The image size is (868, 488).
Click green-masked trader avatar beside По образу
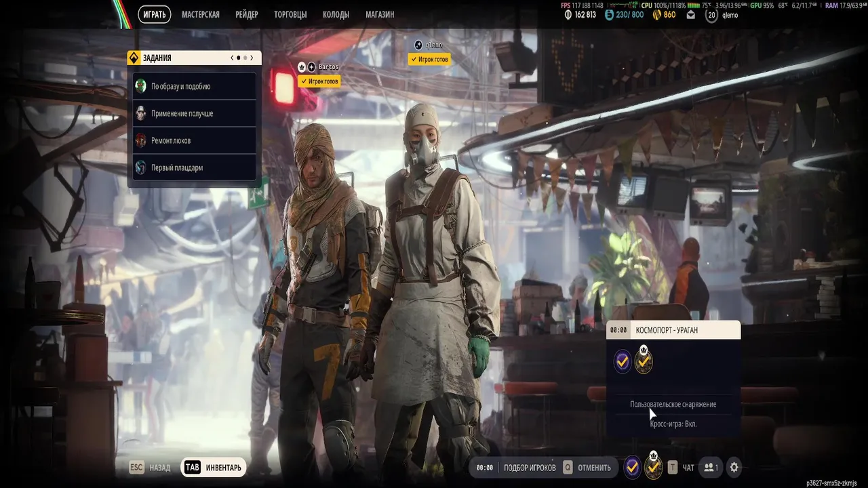click(140, 86)
